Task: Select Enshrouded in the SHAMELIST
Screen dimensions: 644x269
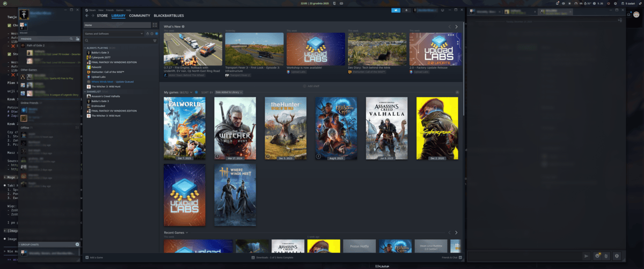Action: tap(98, 106)
